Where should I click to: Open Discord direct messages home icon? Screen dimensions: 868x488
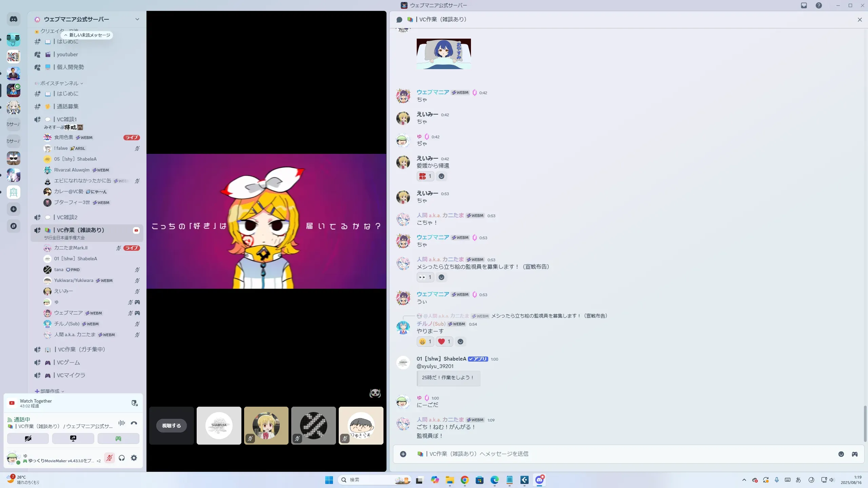click(x=14, y=19)
